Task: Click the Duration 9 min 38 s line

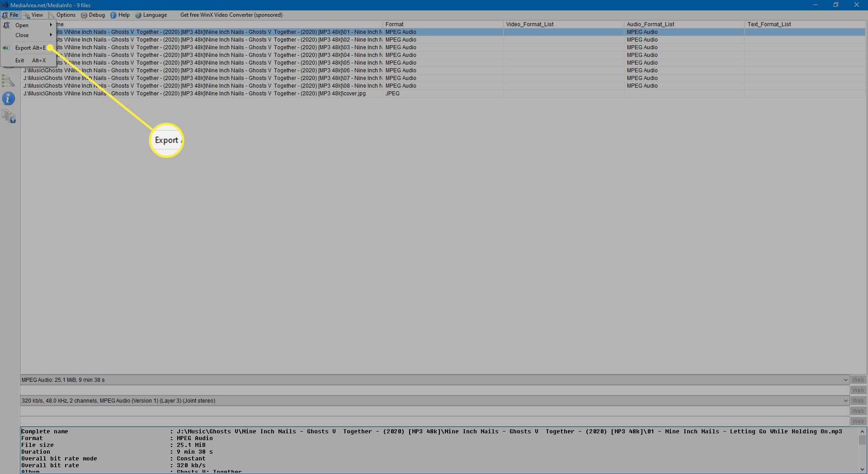Action: click(117, 452)
